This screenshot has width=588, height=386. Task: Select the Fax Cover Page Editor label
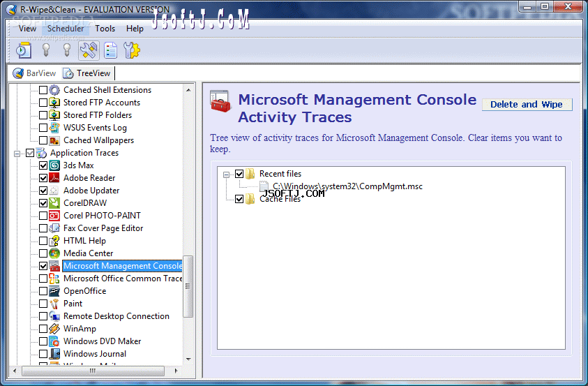[103, 228]
